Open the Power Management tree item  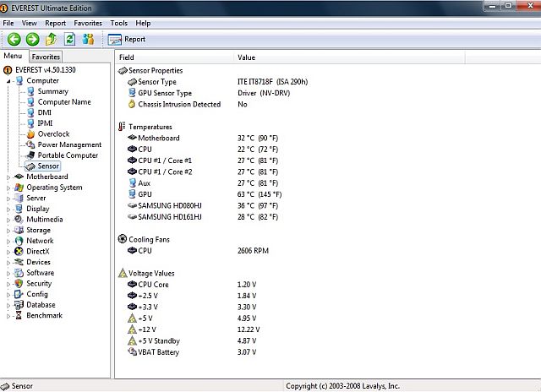pyautogui.click(x=68, y=144)
